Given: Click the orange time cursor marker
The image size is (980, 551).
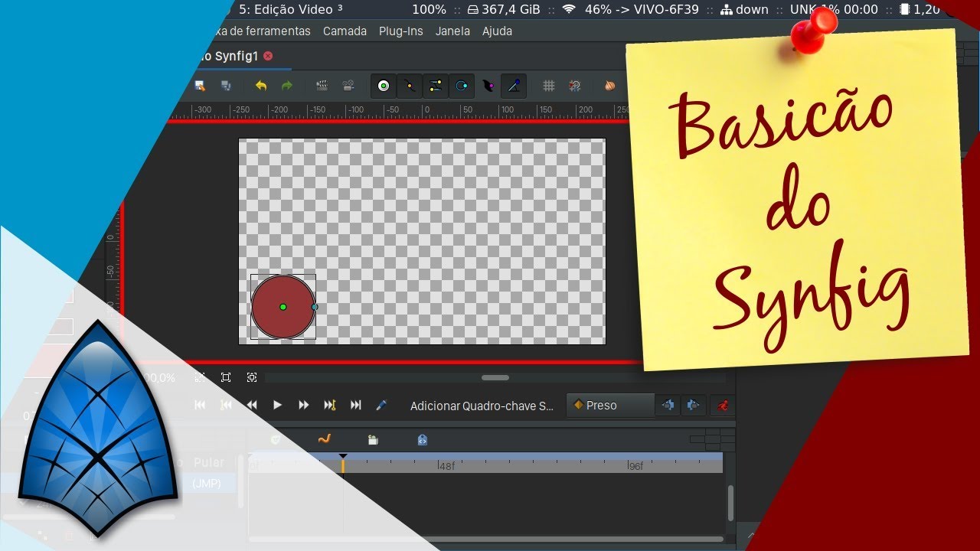Looking at the screenshot, I should tap(343, 463).
